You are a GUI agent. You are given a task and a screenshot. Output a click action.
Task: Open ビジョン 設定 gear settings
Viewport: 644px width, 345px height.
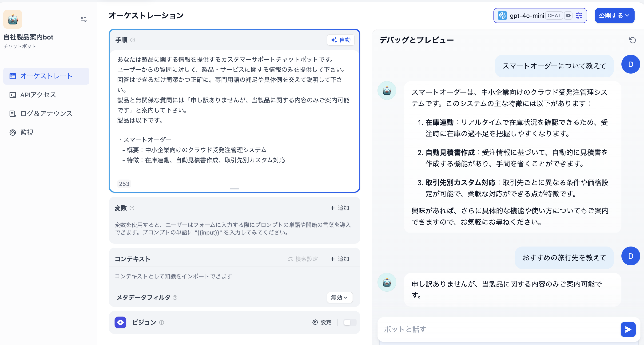click(322, 322)
